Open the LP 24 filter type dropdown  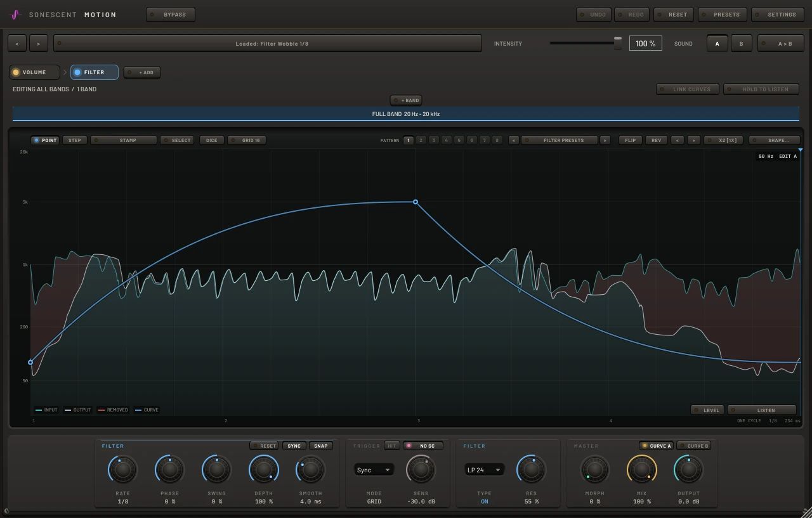[x=485, y=470]
